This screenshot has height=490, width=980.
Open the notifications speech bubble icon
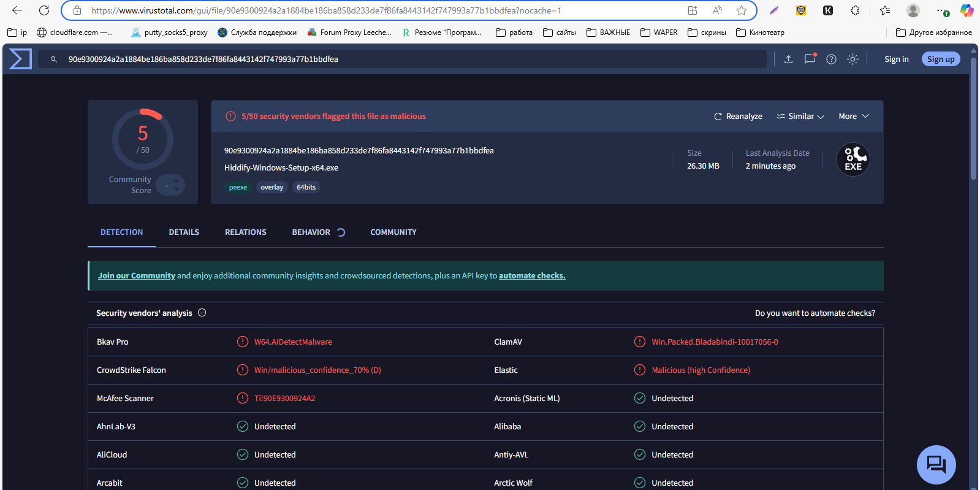coord(810,59)
